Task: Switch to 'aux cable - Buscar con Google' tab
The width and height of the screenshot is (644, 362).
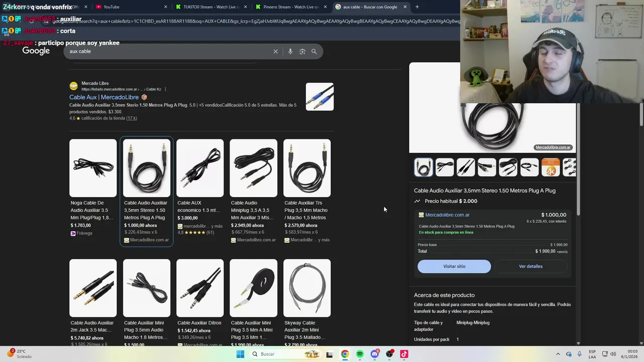Action: coord(370,7)
